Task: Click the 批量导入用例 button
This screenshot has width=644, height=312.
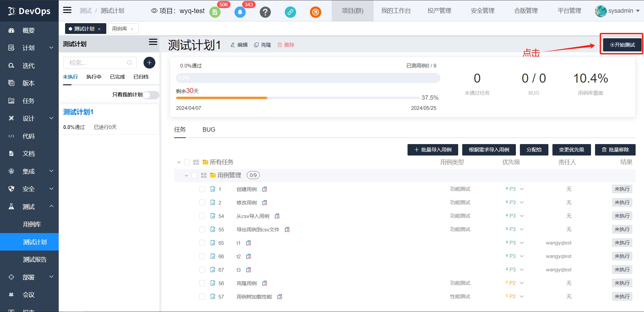Action: (x=432, y=150)
